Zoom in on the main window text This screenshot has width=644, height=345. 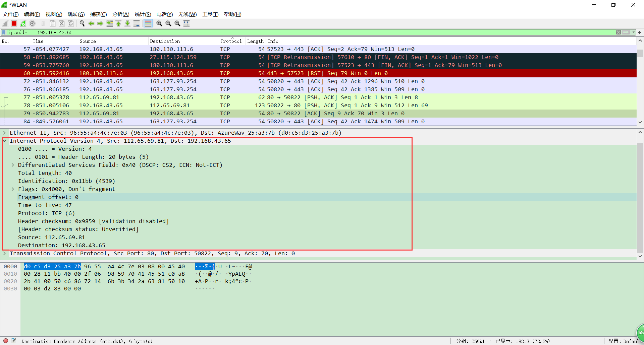click(x=159, y=23)
